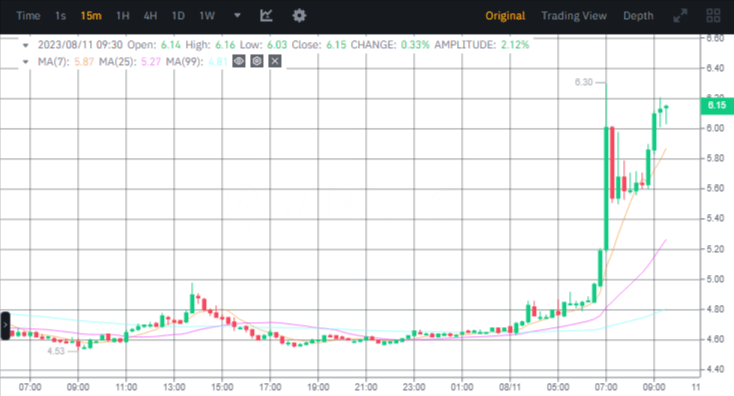Screen dimensions: 734x396
Task: Click the 4.53 low price marker
Action: click(x=56, y=351)
